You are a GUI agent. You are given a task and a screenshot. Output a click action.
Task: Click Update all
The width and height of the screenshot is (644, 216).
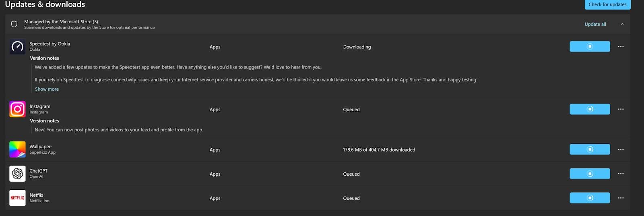[595, 24]
